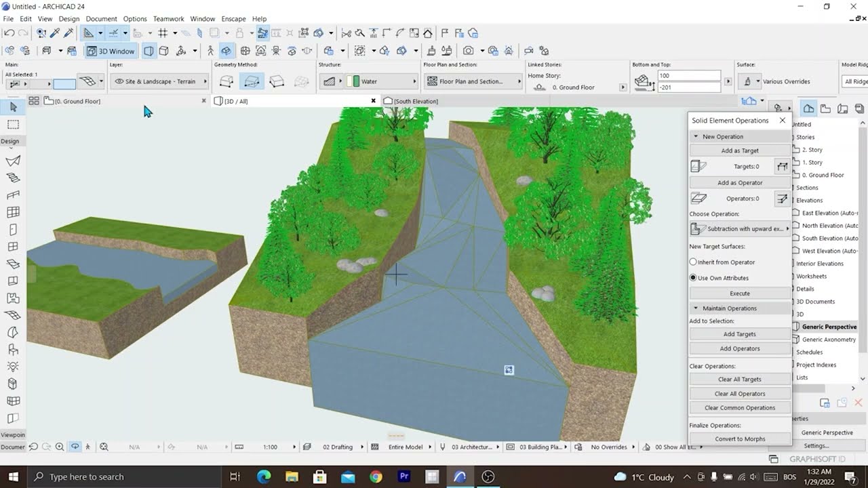Open the Design menu
868x488 pixels.
pos(69,19)
